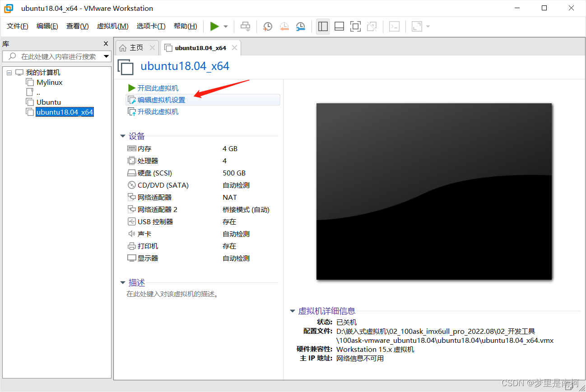Open the power options dropdown arrow
This screenshot has height=392, width=586.
(226, 27)
